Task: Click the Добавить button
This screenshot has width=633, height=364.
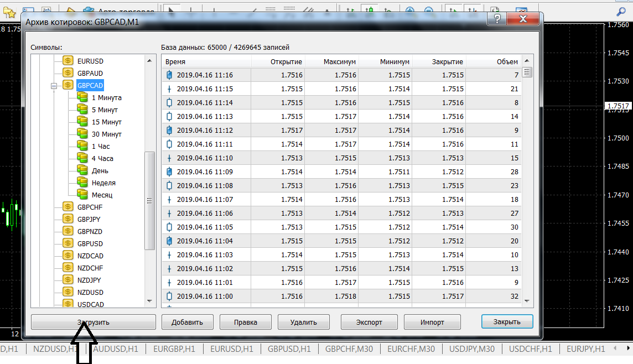Action: pos(188,322)
